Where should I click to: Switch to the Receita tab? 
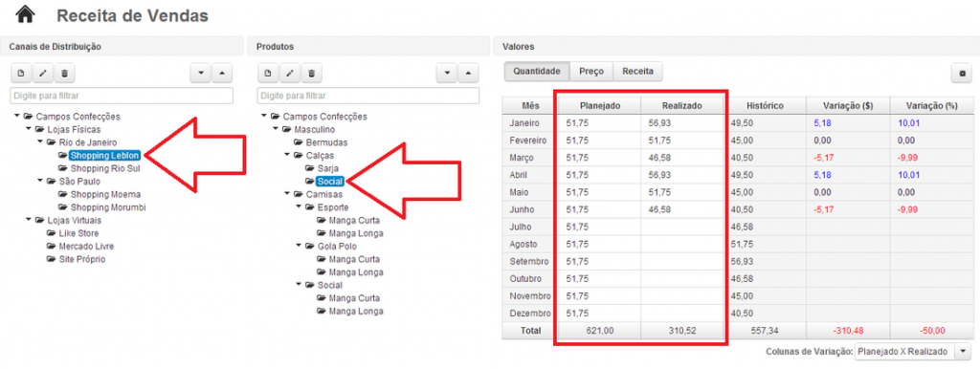point(637,71)
